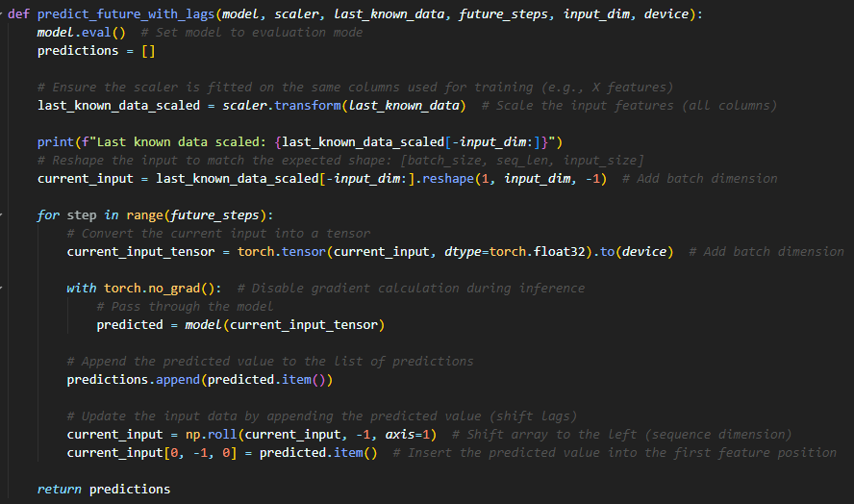
Task: Select the future_steps parameter in the def signature
Action: point(503,14)
